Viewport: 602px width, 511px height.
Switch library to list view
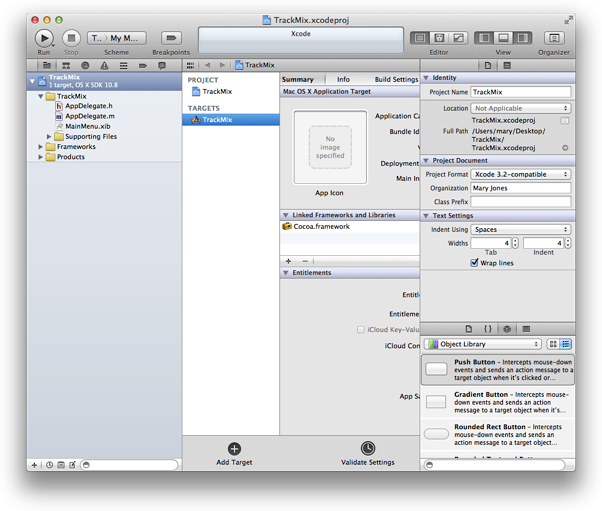[x=566, y=344]
